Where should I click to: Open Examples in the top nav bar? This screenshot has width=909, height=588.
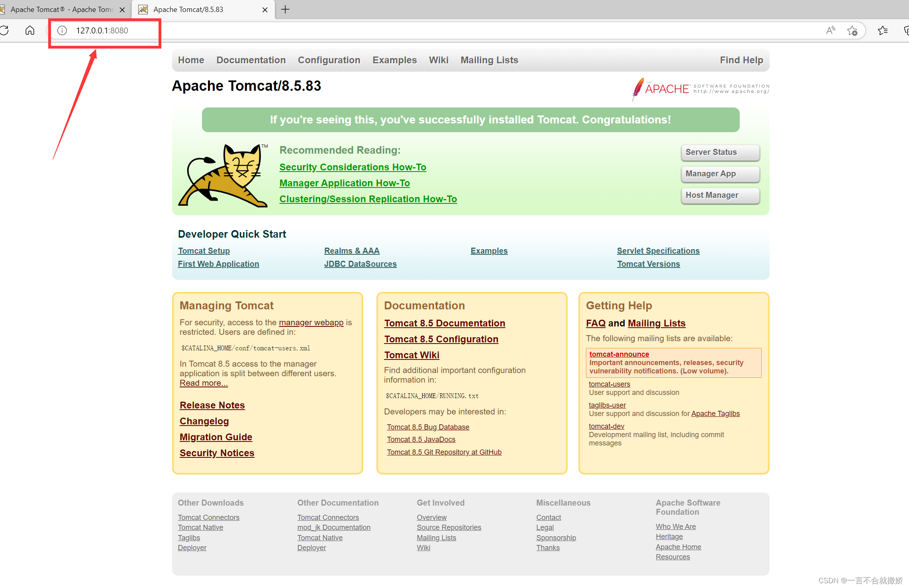point(395,60)
